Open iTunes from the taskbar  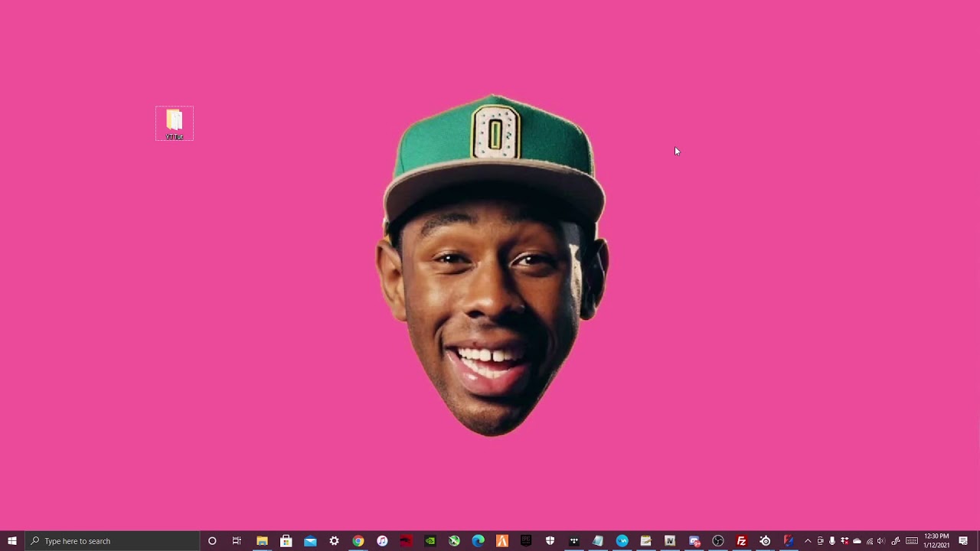tap(382, 541)
